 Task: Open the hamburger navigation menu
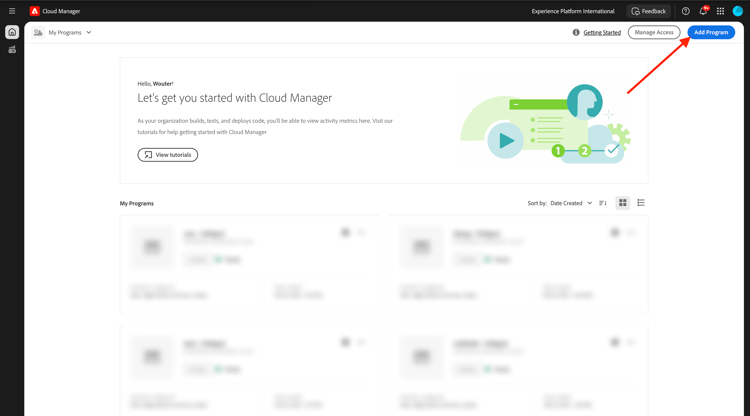tap(12, 11)
